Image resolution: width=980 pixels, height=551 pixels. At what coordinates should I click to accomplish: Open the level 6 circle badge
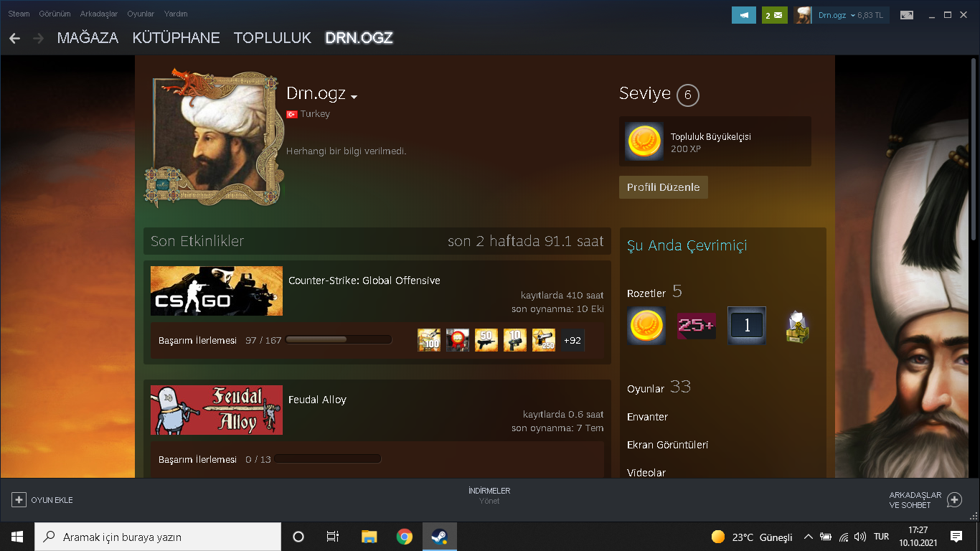[687, 95]
